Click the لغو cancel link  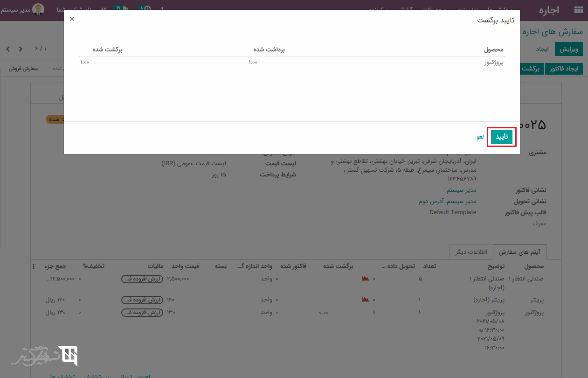tap(480, 137)
